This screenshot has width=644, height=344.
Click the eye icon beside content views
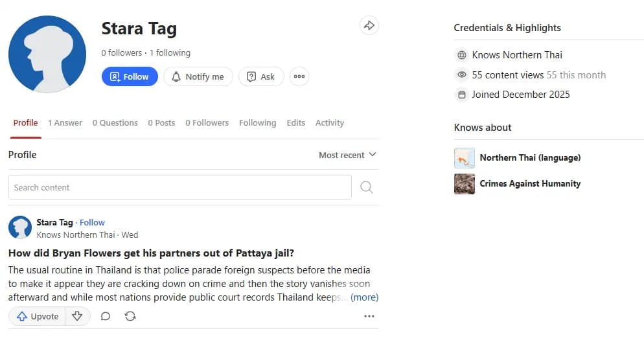[x=462, y=75]
